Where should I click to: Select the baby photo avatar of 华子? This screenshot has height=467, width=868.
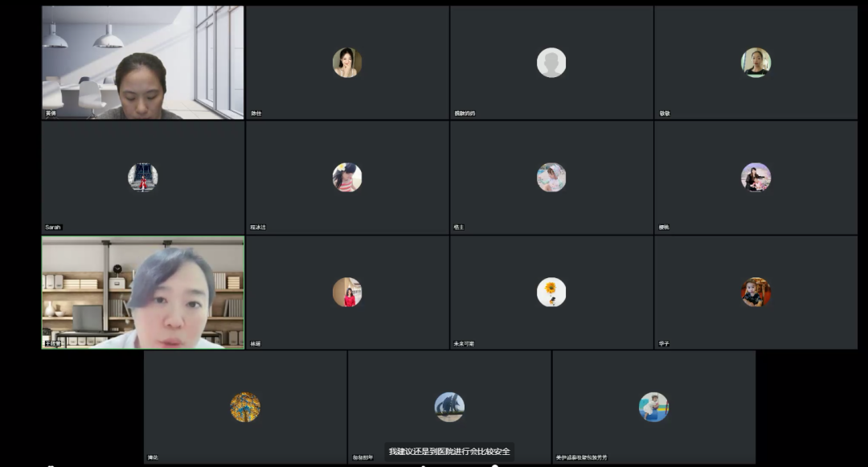tap(755, 292)
